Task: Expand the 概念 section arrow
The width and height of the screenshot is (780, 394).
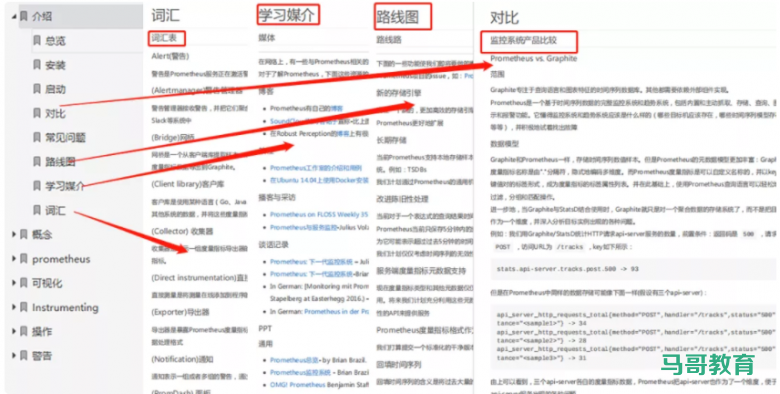Action: point(14,234)
